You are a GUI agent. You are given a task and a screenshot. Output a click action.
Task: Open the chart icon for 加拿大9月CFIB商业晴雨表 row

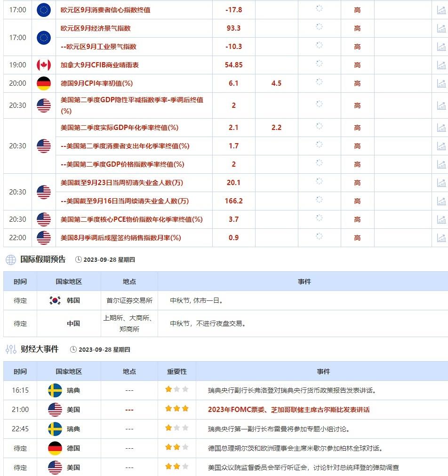click(441, 65)
